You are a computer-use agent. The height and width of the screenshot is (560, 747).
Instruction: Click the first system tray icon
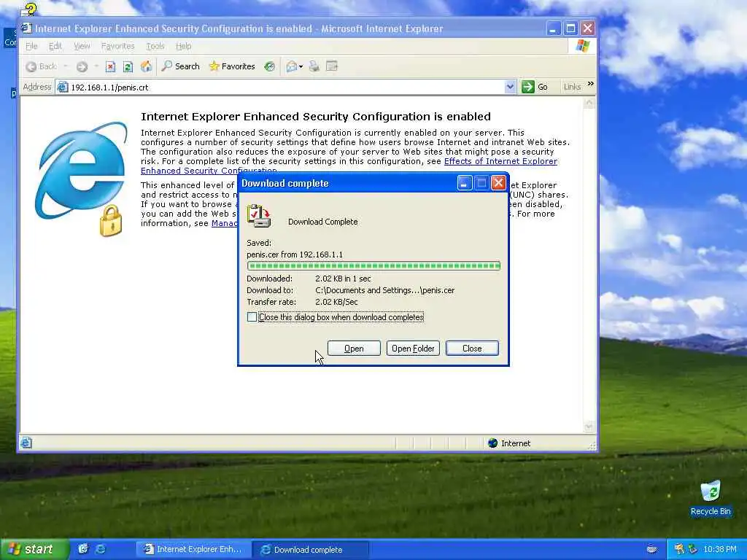click(x=679, y=550)
